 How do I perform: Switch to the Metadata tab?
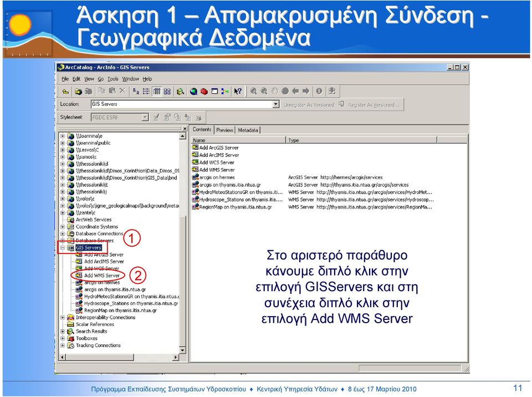point(248,130)
